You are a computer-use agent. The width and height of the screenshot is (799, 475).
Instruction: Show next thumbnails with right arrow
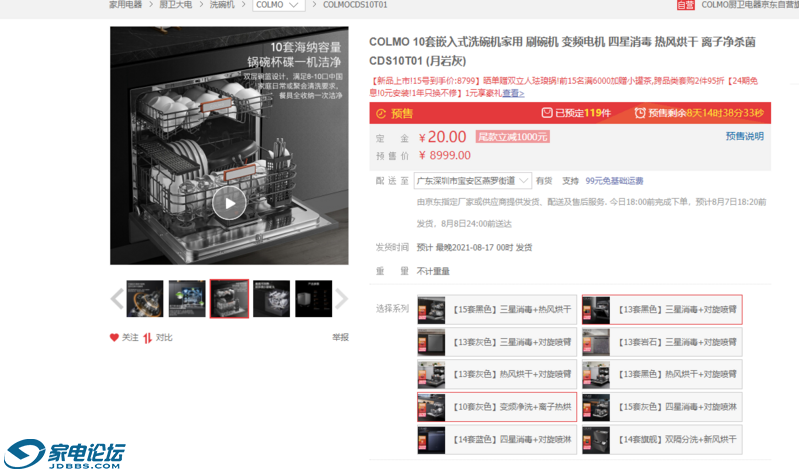coord(341,298)
